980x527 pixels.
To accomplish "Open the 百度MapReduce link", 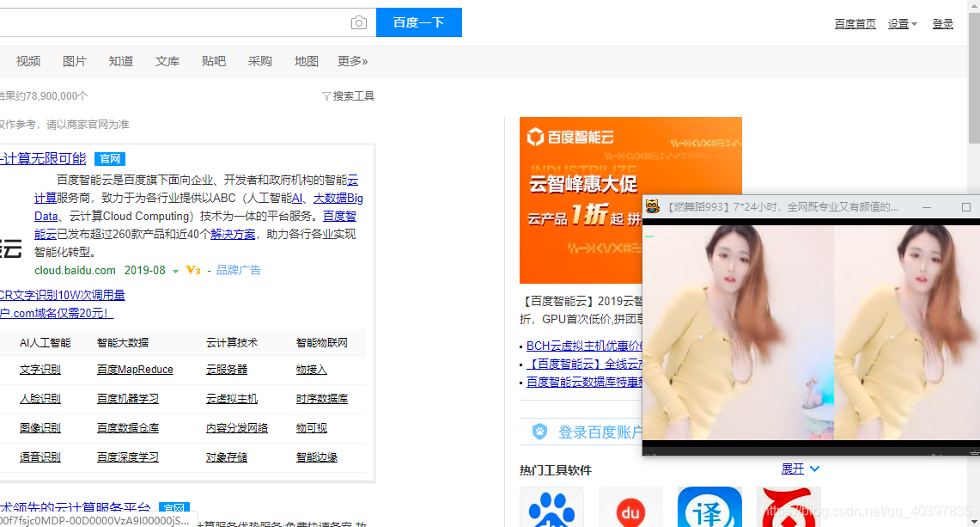I will pos(135,370).
